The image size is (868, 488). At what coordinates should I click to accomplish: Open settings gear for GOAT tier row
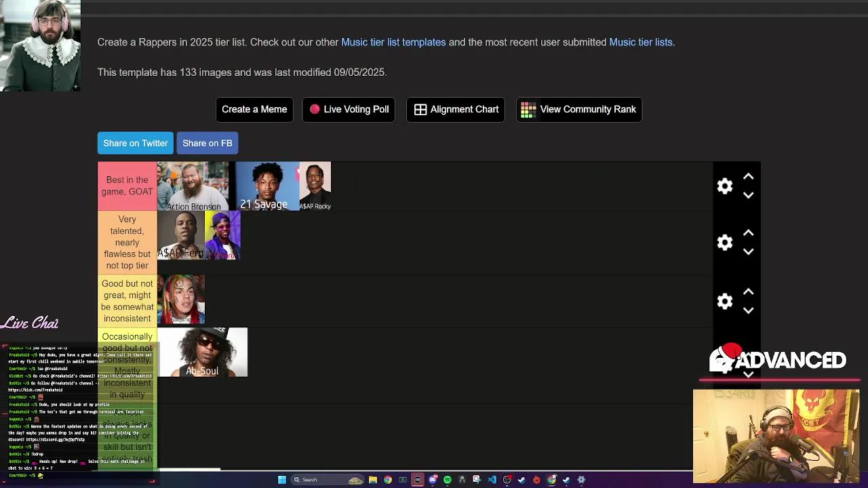[725, 186]
